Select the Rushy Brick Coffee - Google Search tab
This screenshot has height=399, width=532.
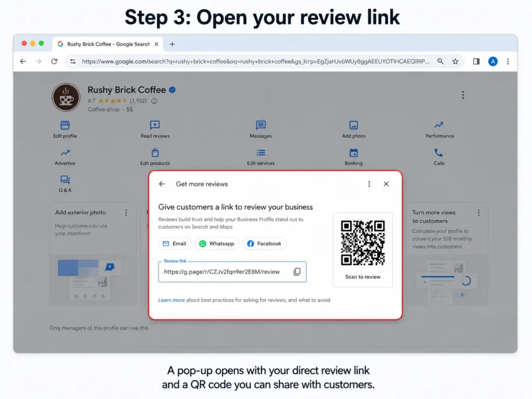108,44
